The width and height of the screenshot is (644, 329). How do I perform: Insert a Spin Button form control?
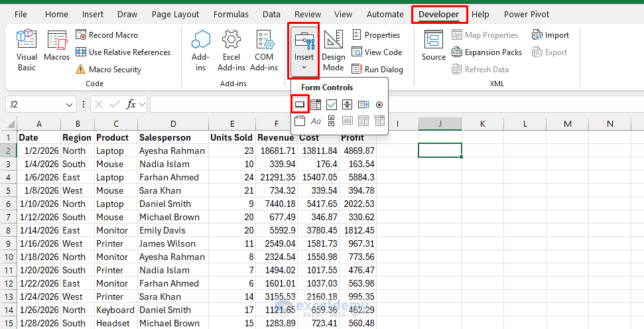click(347, 105)
